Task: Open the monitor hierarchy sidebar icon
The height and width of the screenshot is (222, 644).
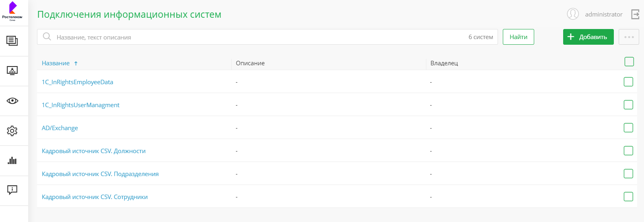Action: coord(12,71)
